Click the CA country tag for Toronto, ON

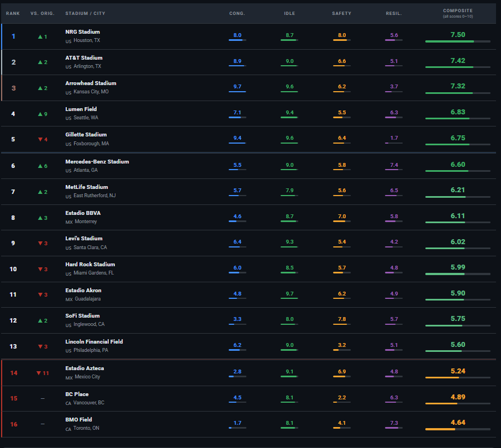tap(68, 429)
